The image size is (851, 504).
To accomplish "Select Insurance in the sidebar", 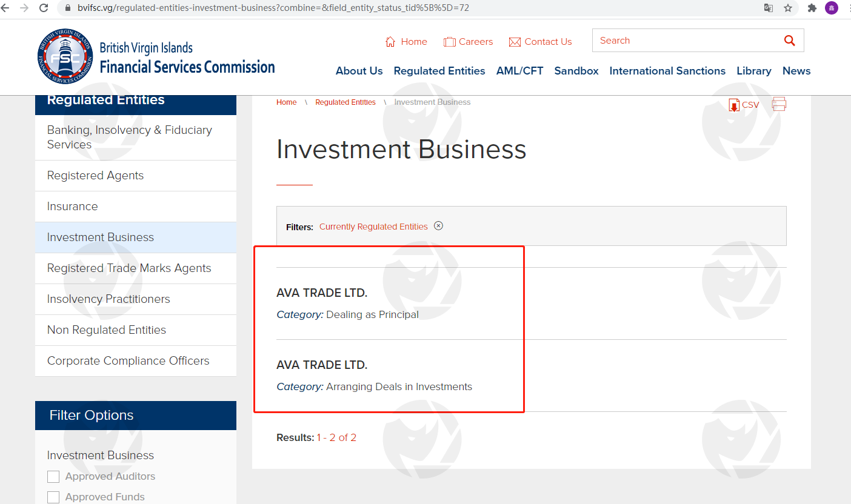I will pos(72,207).
